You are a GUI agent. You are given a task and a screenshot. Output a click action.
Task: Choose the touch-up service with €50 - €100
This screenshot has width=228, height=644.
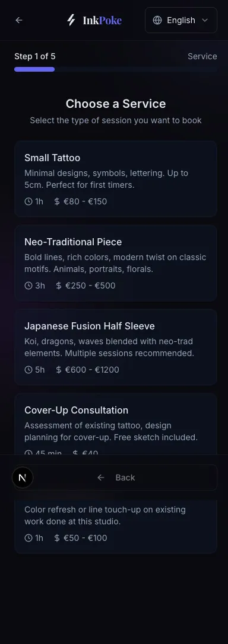pyautogui.click(x=116, y=527)
